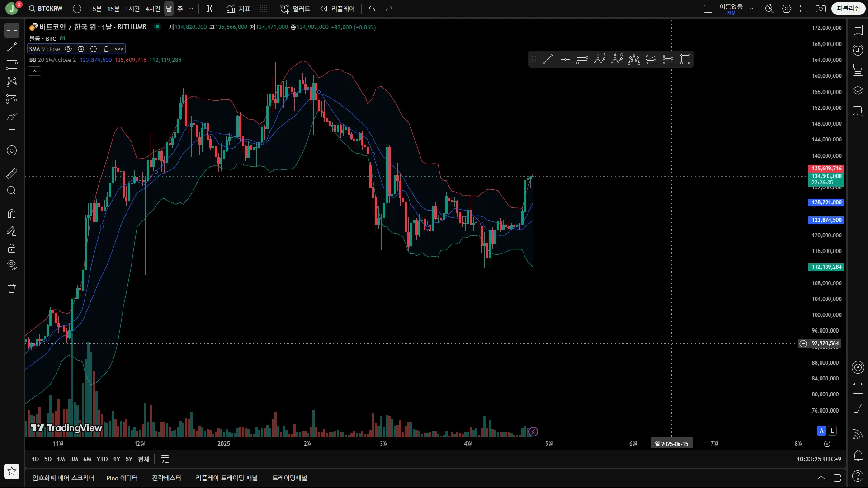The width and height of the screenshot is (868, 488).
Task: Toggle auto scale with the A button
Action: pos(821,431)
